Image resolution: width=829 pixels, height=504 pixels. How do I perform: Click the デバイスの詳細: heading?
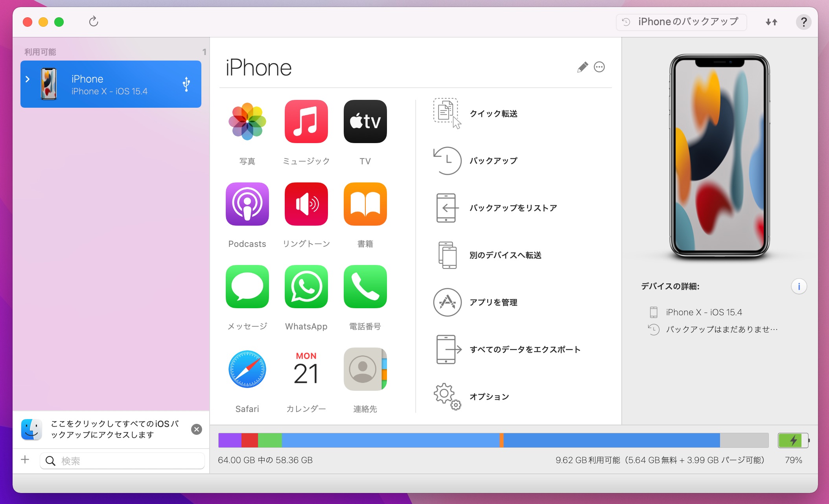point(670,286)
